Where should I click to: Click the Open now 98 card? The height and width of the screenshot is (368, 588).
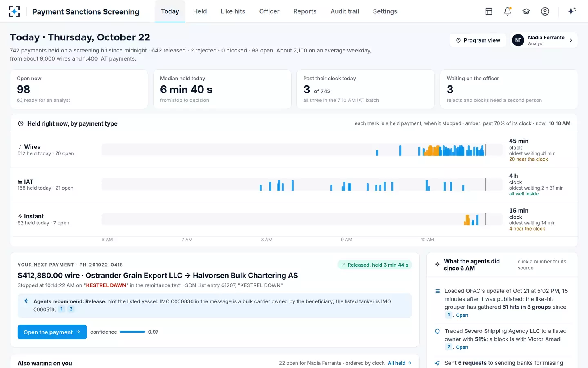click(x=79, y=89)
